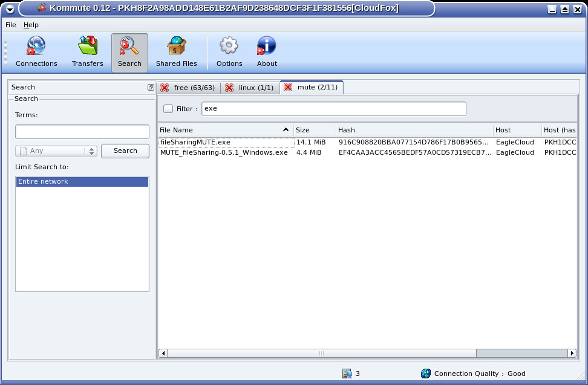Image resolution: width=588 pixels, height=385 pixels.
Task: Click the Filter text field containing exe
Action: coord(334,109)
